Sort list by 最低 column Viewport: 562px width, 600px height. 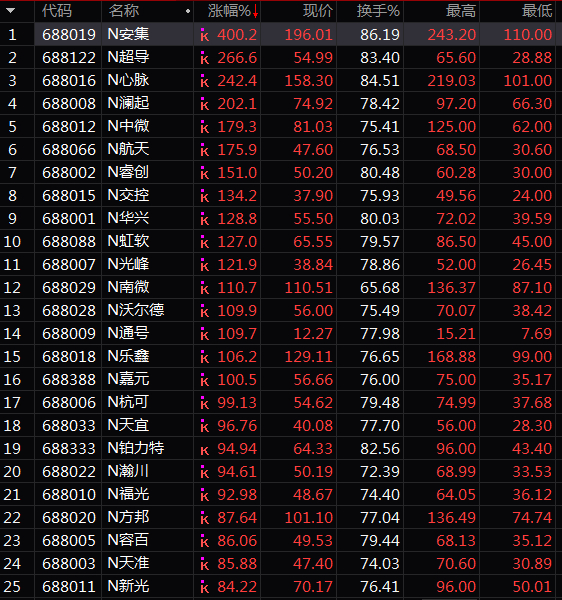pos(537,11)
